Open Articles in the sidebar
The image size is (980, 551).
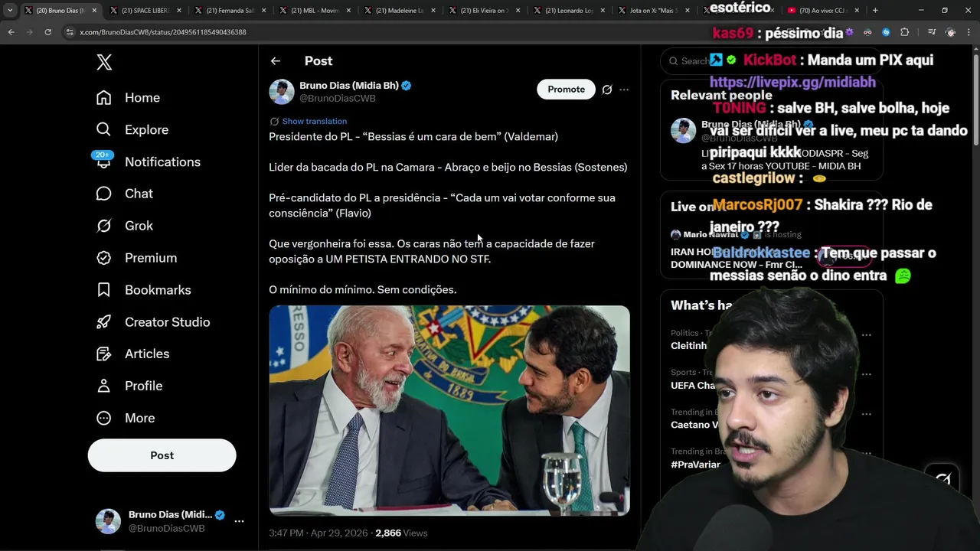point(132,354)
